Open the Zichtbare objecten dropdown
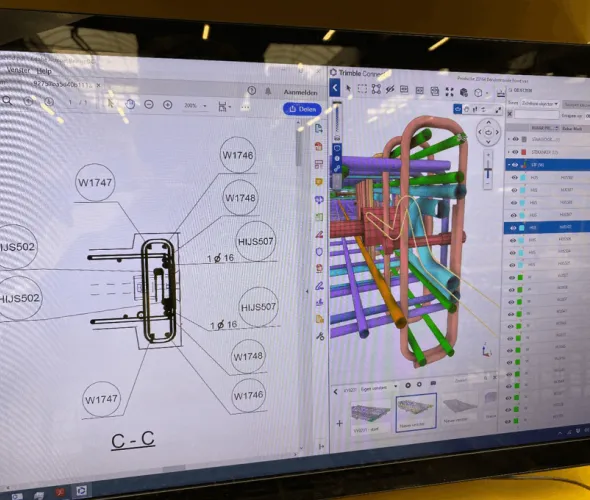Screen dimensions: 590x500 [540, 103]
